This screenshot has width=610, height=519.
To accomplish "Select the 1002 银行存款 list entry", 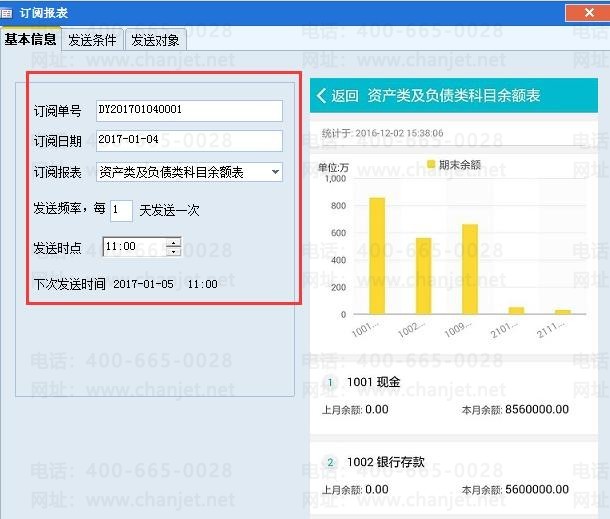I will click(453, 479).
